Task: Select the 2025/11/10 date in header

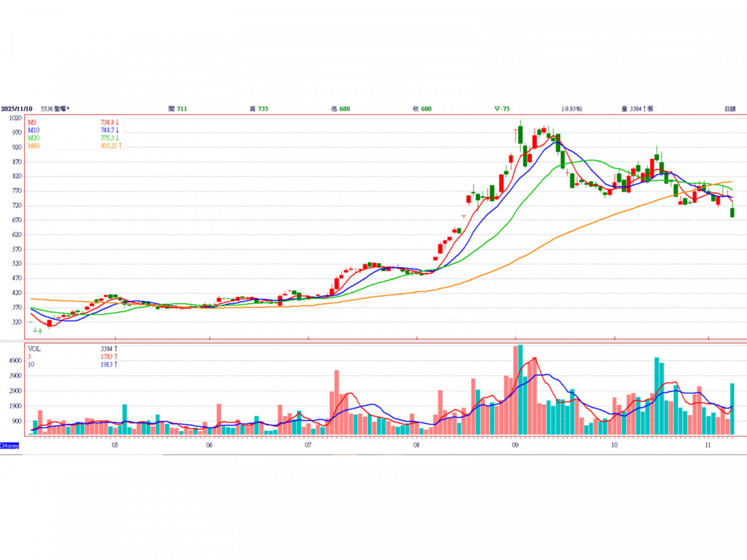Action: click(16, 109)
